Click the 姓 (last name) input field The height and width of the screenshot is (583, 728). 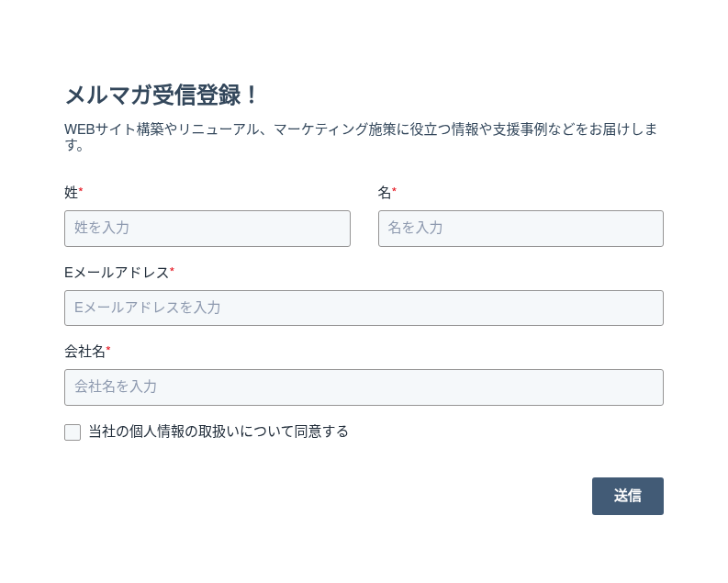click(x=207, y=229)
